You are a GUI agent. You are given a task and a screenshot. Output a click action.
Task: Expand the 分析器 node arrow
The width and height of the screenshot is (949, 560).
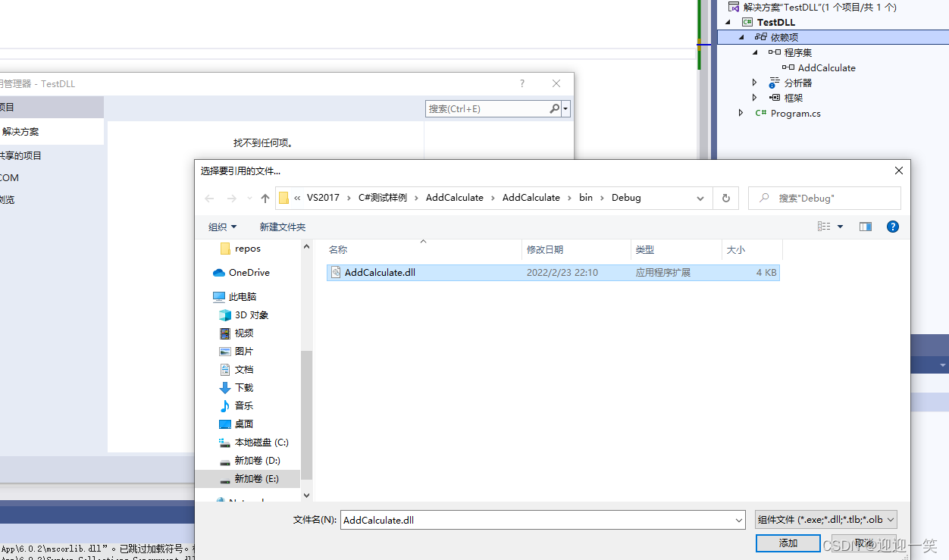click(755, 83)
